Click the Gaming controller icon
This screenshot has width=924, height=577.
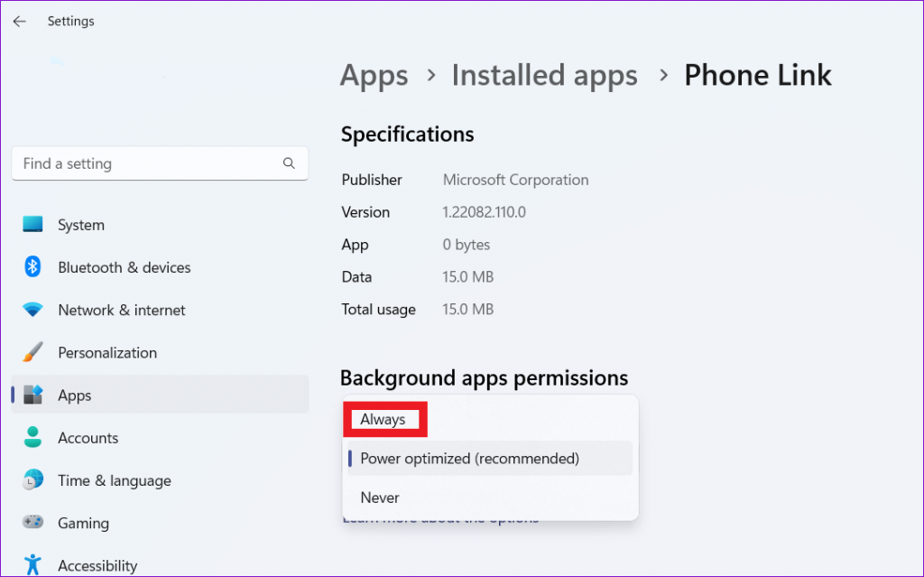pyautogui.click(x=32, y=522)
